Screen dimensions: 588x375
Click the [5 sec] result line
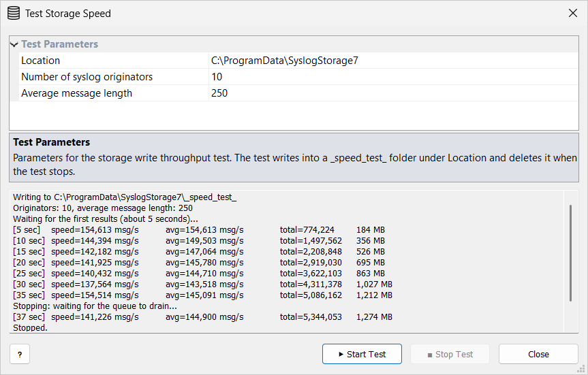coord(199,229)
